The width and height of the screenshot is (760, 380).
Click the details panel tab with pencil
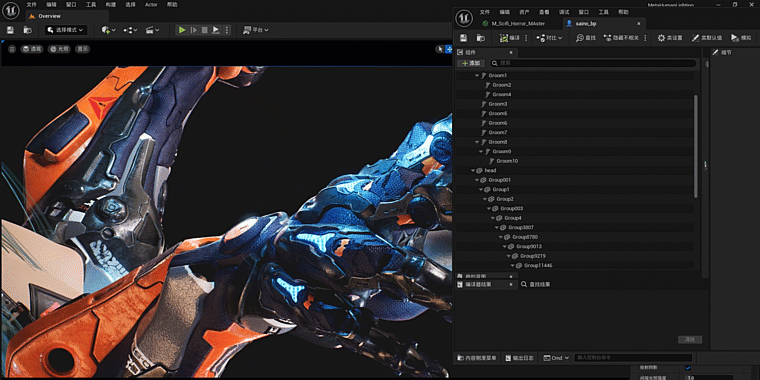click(722, 52)
